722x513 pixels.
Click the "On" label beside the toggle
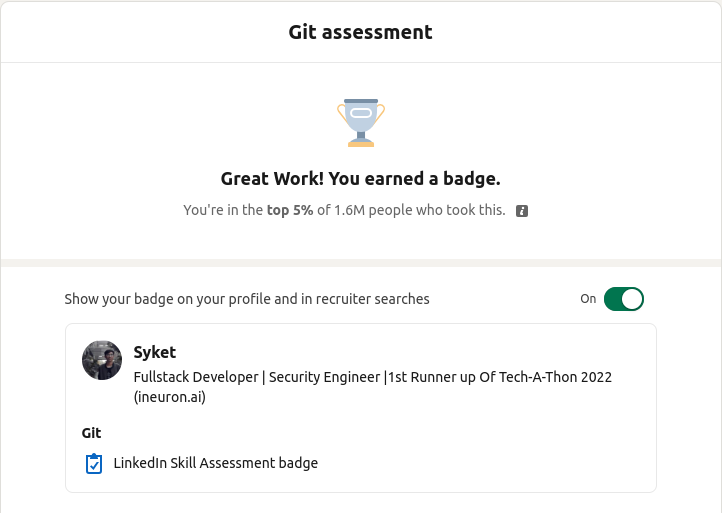pyautogui.click(x=588, y=299)
